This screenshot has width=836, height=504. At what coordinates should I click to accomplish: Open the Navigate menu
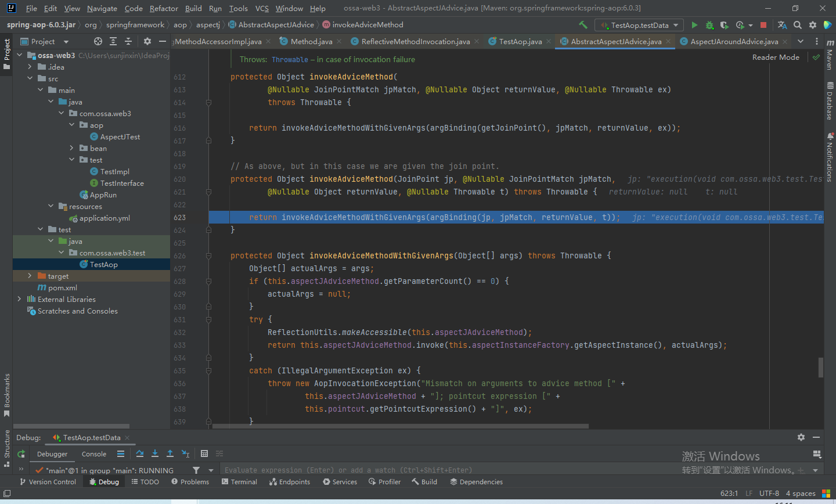[x=102, y=8]
